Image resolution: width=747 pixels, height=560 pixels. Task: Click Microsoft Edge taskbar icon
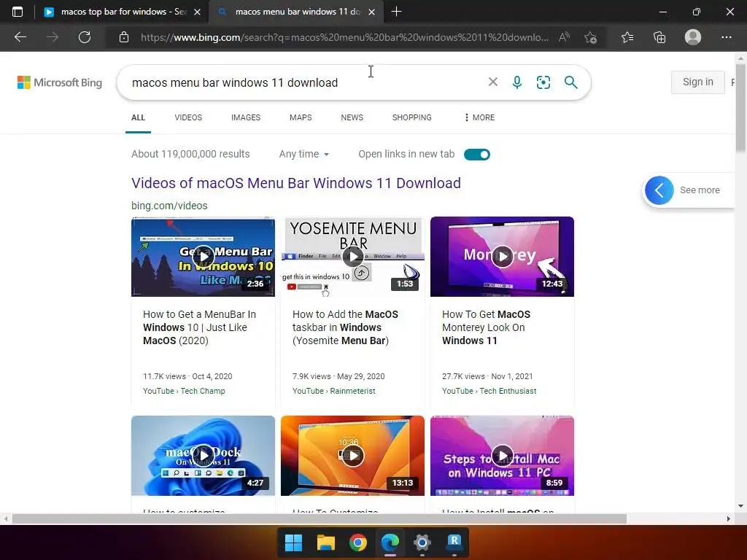[390, 542]
